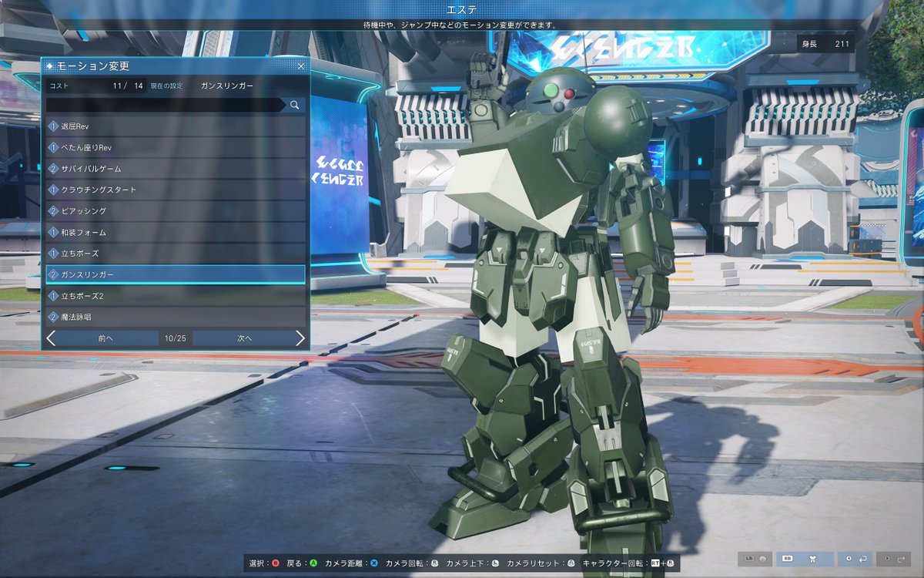Toggle the LB display button bottom right
924x578 pixels.
click(x=755, y=559)
